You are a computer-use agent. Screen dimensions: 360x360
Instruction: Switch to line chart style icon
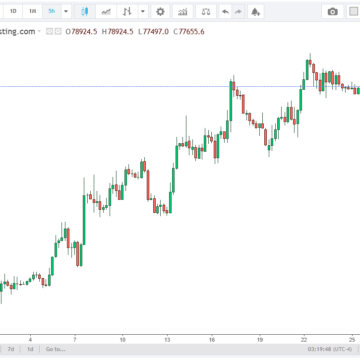pyautogui.click(x=106, y=12)
